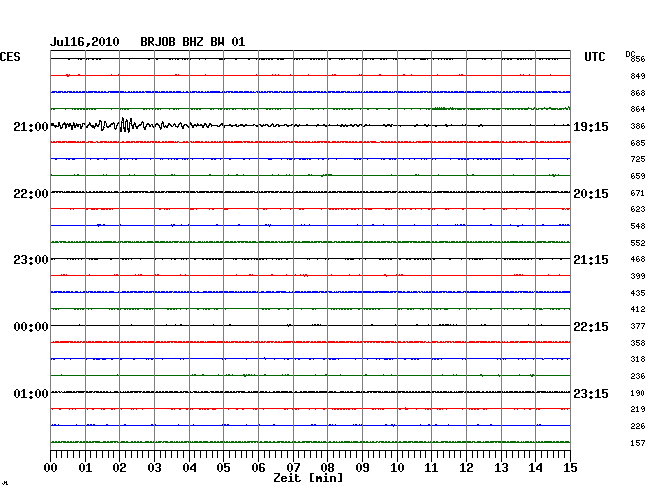Select the 01 minute axis label
The height and width of the screenshot is (494, 650).
pos(85,467)
